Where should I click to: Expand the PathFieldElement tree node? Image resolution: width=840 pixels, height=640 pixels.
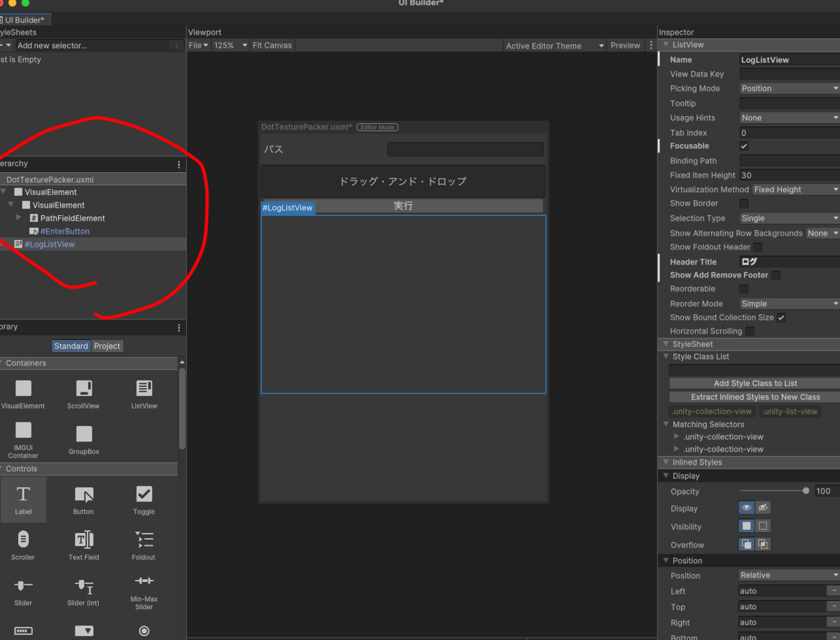tap(20, 218)
